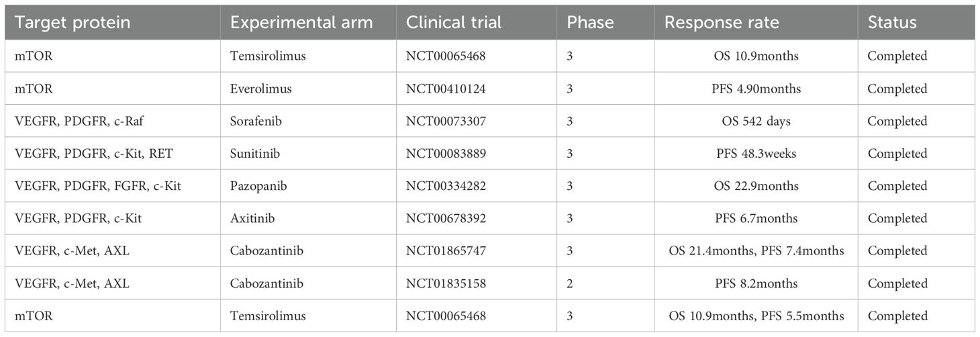Open trial NCT00678392 for Axitinib
This screenshot has height=337, width=980.
[x=446, y=218]
